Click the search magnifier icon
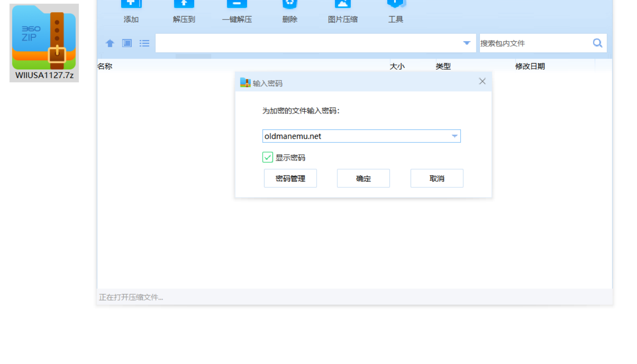 (x=597, y=43)
